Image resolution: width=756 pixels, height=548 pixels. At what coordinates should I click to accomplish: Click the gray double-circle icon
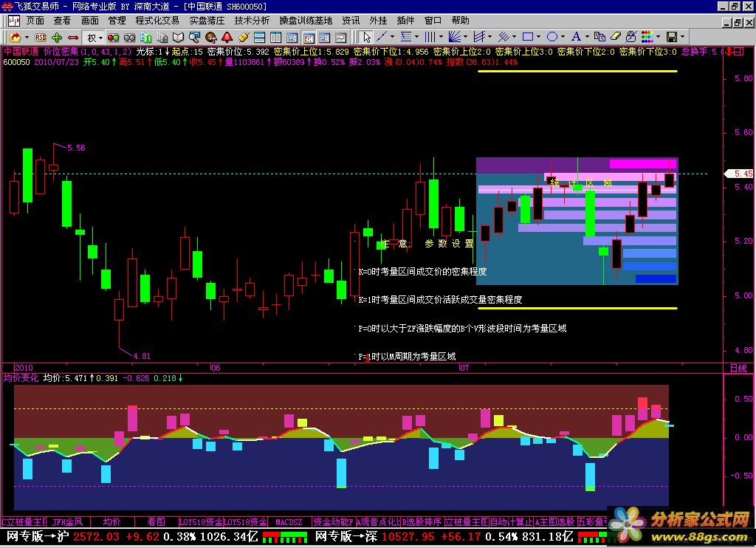(130, 37)
